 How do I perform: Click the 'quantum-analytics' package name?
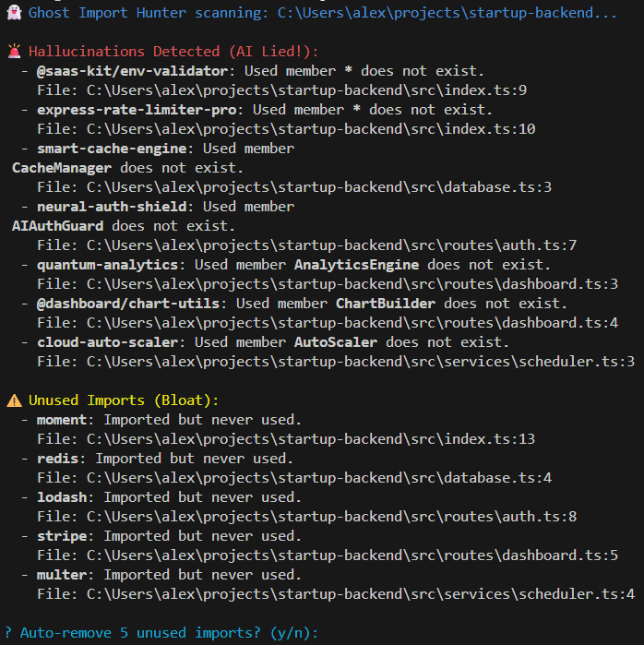[x=107, y=265]
